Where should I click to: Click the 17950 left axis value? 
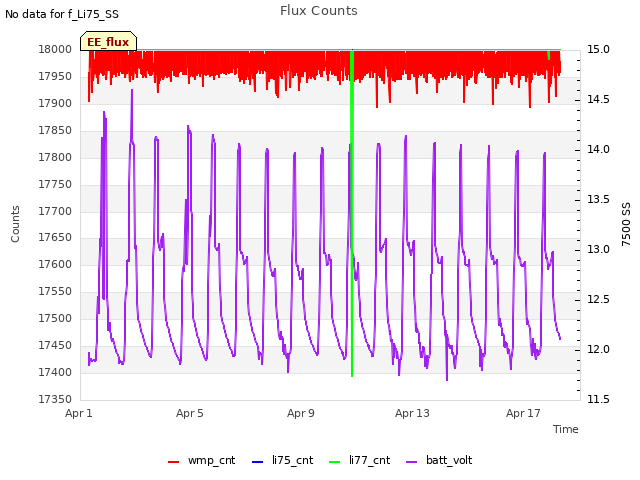point(55,76)
